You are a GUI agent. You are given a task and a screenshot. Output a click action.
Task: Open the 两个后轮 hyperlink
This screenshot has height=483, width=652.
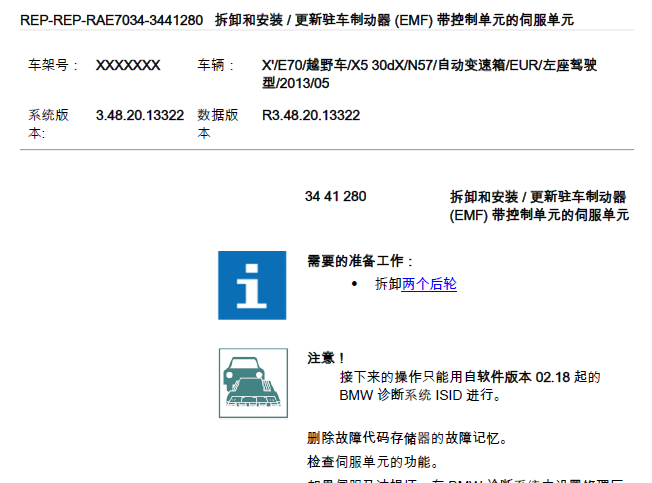429,284
